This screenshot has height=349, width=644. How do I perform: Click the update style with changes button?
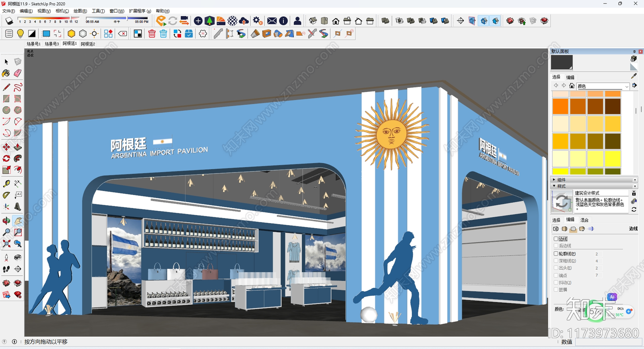(634, 209)
